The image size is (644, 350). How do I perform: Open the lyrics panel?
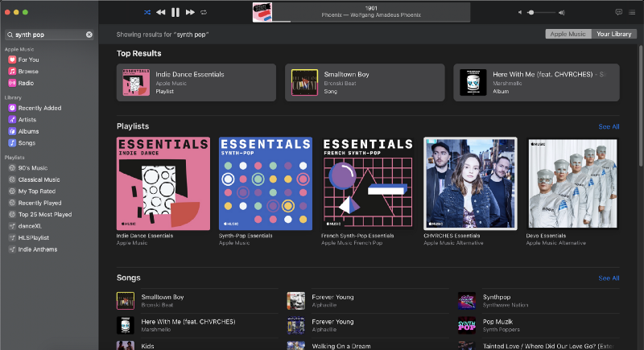click(618, 13)
